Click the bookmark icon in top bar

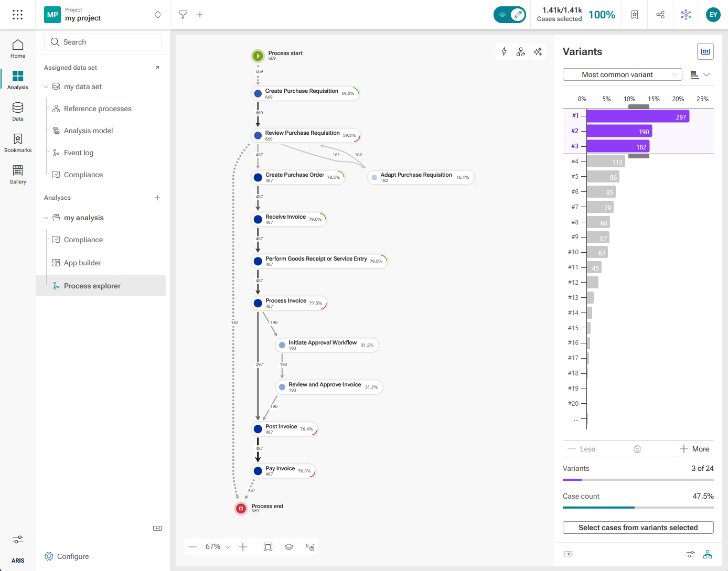pos(635,15)
